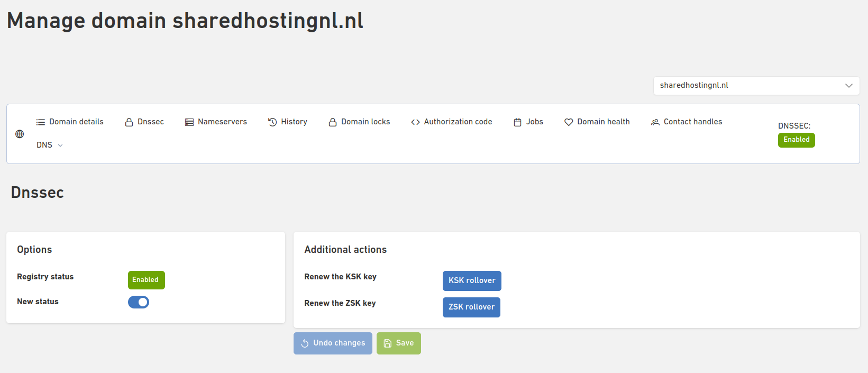Open the Contact handles tab
Screen dimensions: 868x373
(687, 122)
